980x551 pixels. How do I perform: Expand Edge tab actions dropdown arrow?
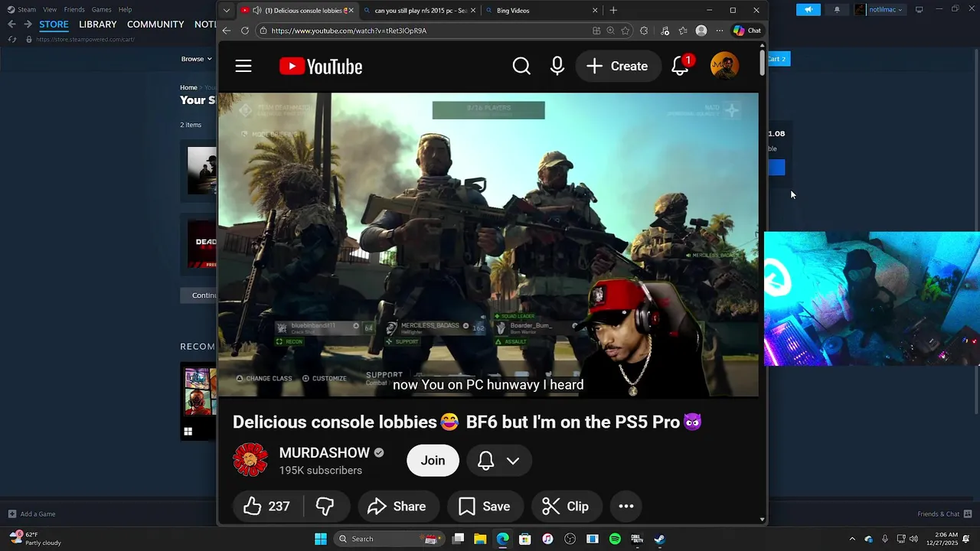coord(227,11)
